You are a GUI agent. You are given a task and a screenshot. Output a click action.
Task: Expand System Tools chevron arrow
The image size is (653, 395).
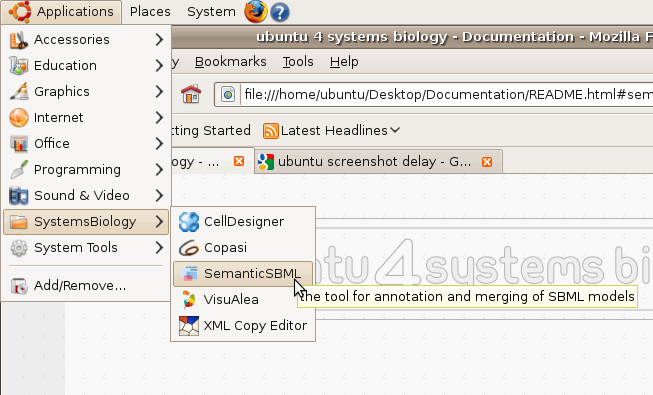tap(159, 248)
